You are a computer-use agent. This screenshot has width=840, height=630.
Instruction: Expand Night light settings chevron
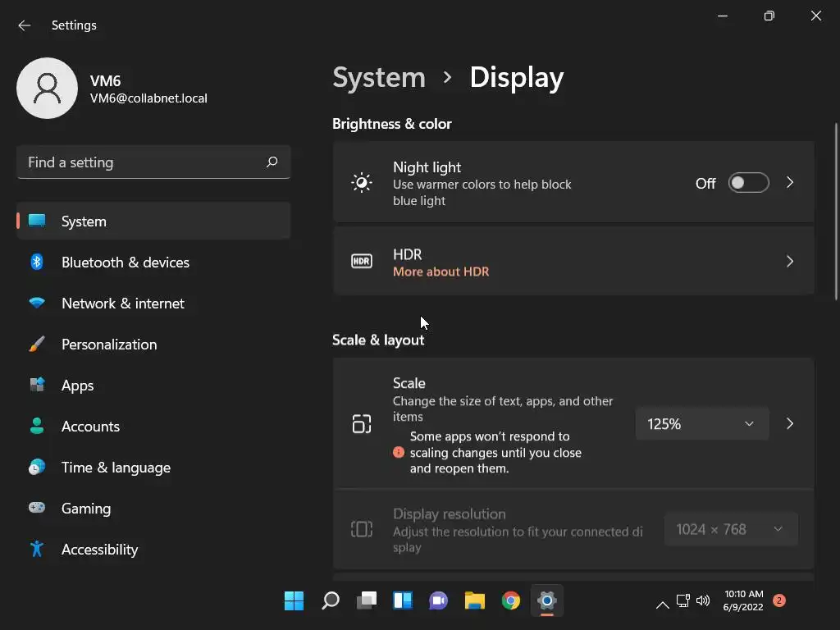(x=790, y=183)
